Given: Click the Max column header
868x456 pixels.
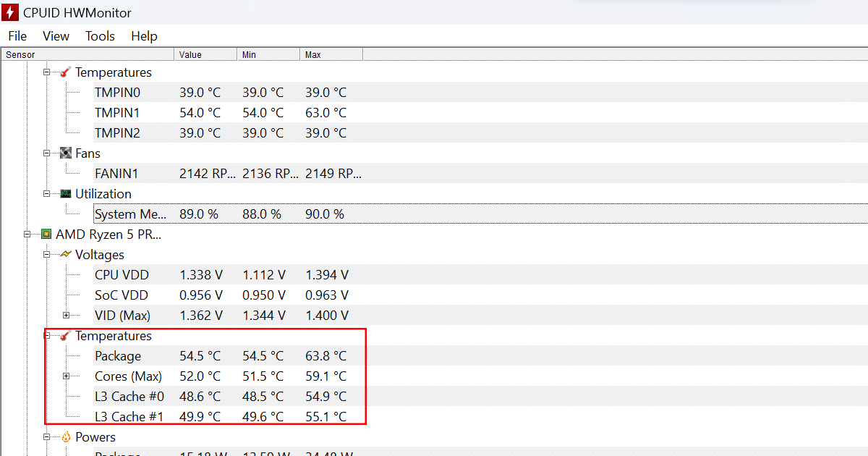Looking at the screenshot, I should point(331,55).
